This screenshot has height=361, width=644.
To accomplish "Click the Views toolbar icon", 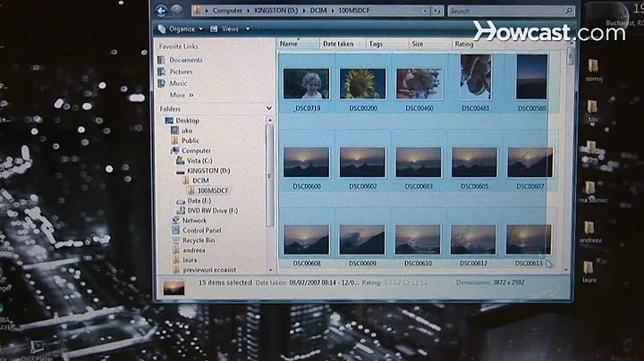I will pos(214,29).
